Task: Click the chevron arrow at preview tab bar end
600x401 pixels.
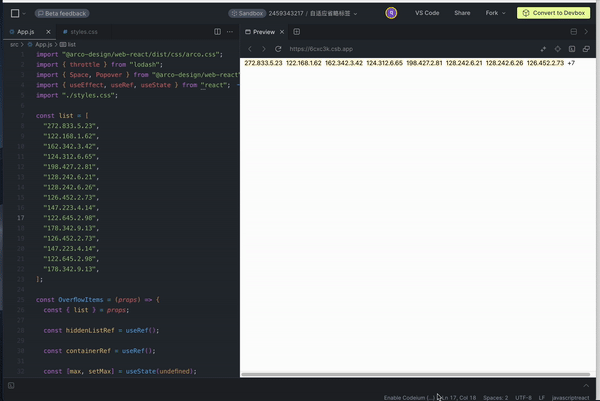Action: point(586,32)
